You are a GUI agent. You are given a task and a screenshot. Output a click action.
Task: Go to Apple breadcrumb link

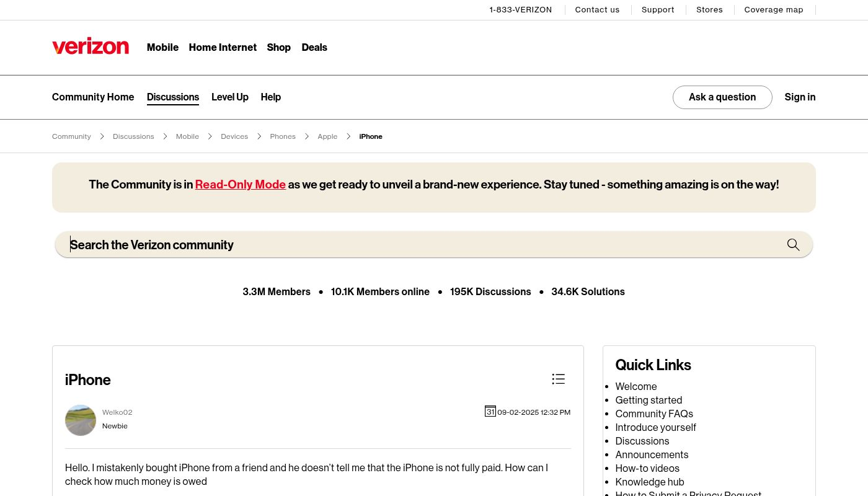(327, 136)
